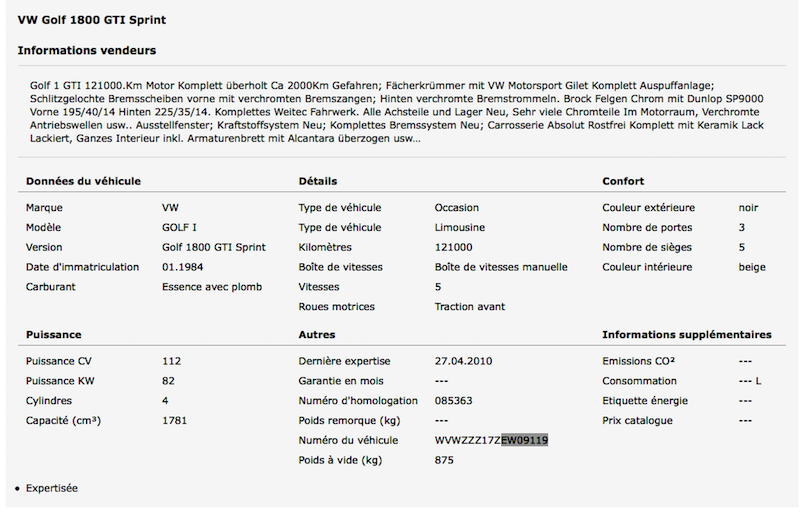Click the title 'VW Golf 1800 GTI Sprint'

pyautogui.click(x=92, y=20)
